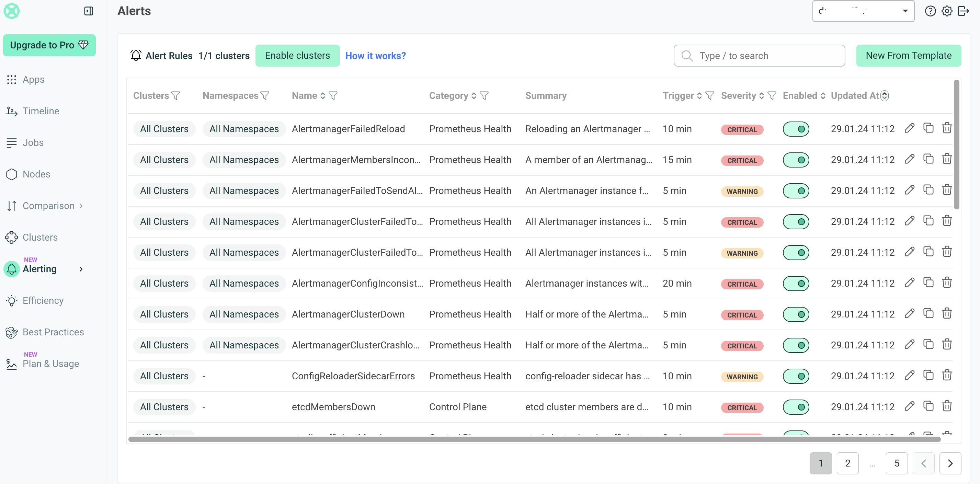Screen dimensions: 980x484
Task: Turn off AlertmanagerConfigInconsistent rule toggle
Action: click(x=796, y=283)
